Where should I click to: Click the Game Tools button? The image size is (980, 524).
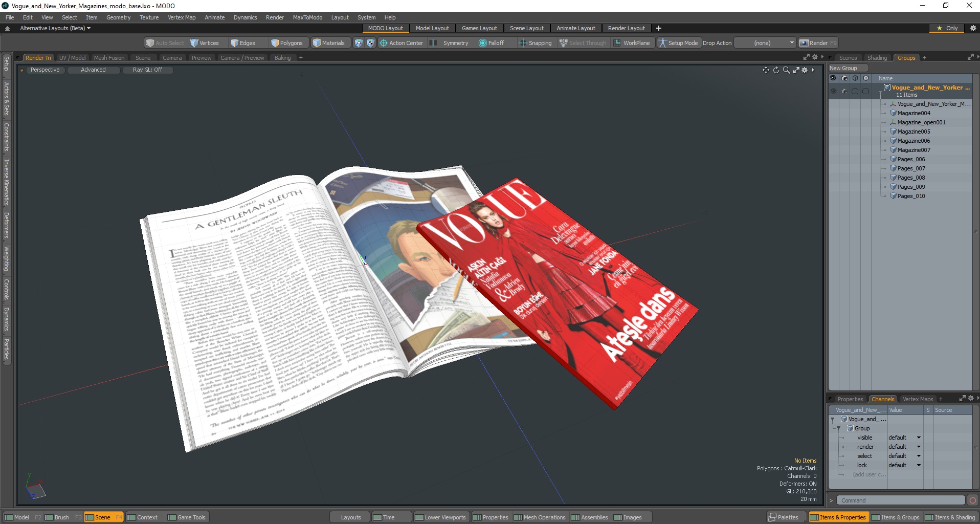(187, 517)
